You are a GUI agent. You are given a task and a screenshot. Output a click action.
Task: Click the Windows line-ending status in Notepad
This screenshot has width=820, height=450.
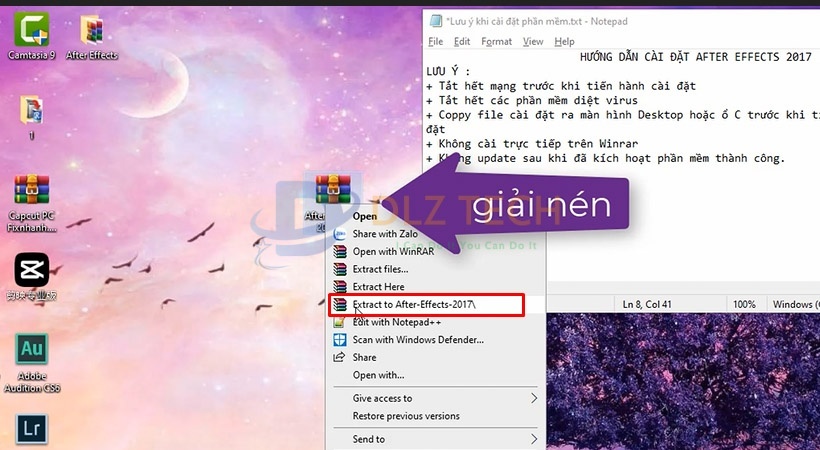[795, 304]
